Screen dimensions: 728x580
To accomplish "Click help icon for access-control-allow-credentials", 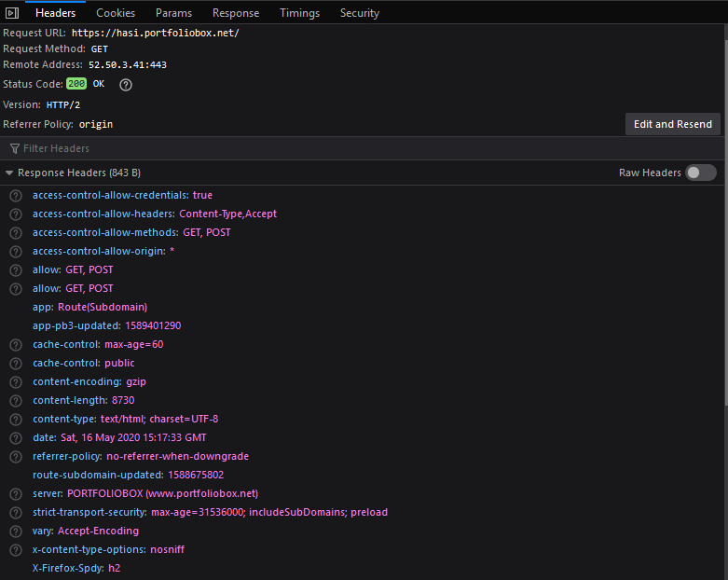I will pos(16,196).
